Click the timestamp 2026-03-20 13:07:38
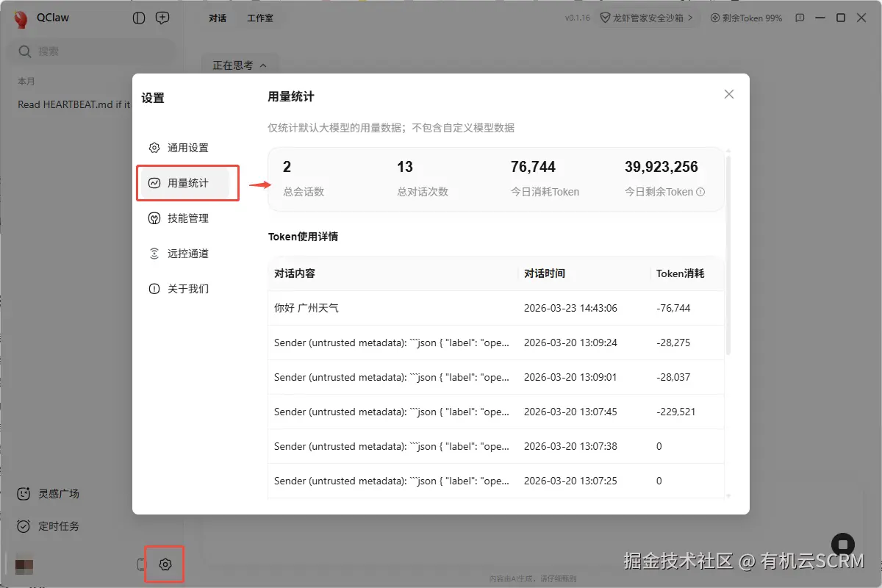 [x=570, y=446]
